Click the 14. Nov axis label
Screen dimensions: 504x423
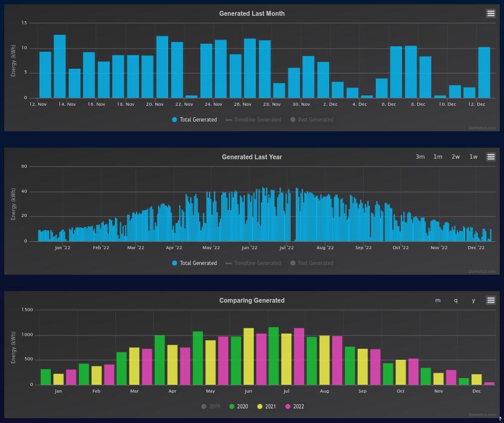67,104
